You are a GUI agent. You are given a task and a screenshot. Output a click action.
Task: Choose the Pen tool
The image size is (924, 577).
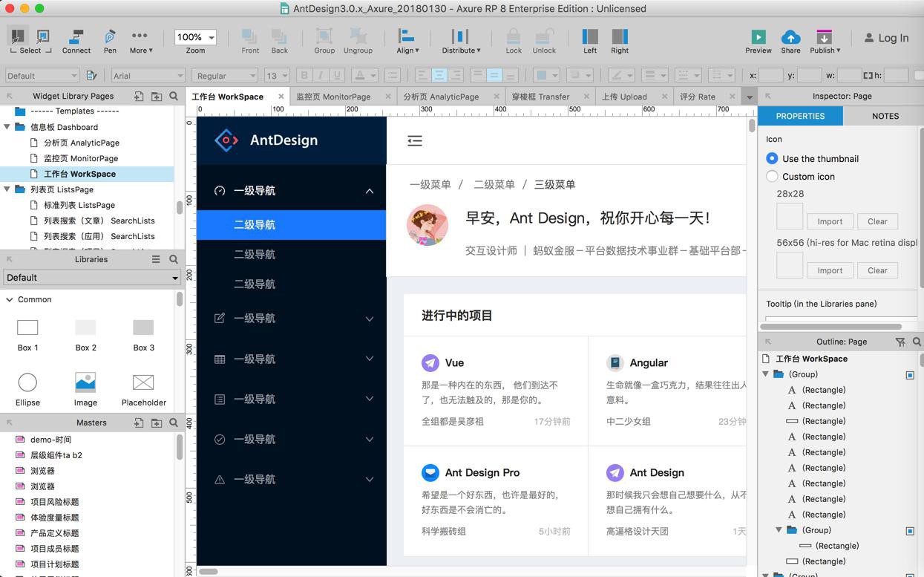click(110, 41)
